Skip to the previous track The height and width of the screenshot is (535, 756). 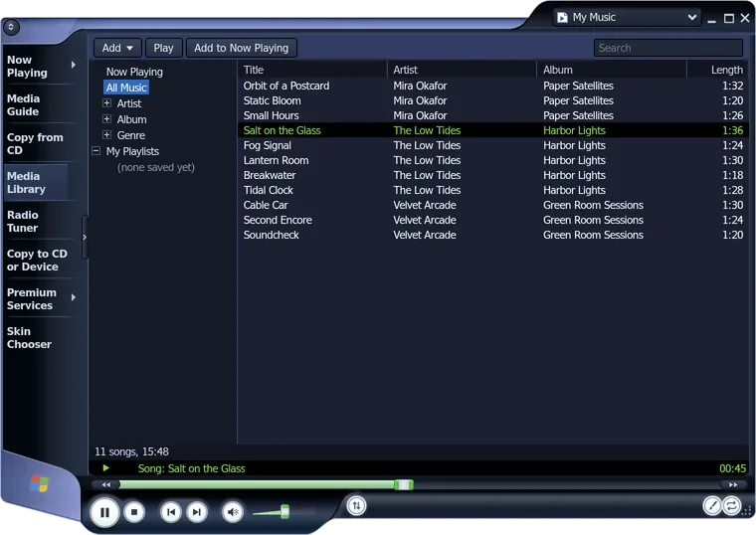(x=171, y=512)
